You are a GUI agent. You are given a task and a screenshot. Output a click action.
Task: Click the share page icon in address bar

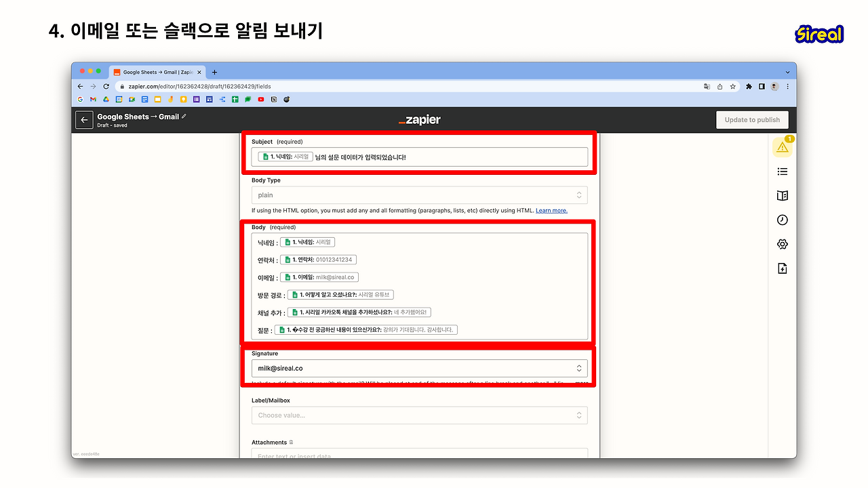pyautogui.click(x=720, y=87)
